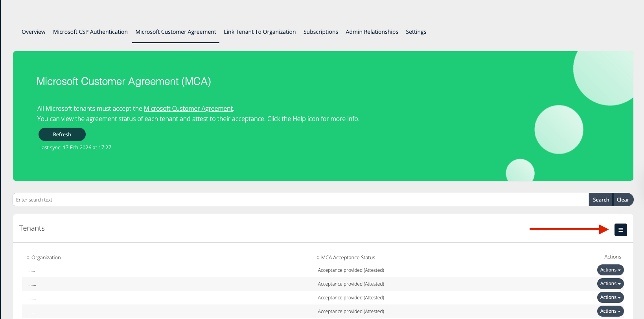
Task: Select the Microsoft Customer Agreement tab
Action: click(176, 32)
